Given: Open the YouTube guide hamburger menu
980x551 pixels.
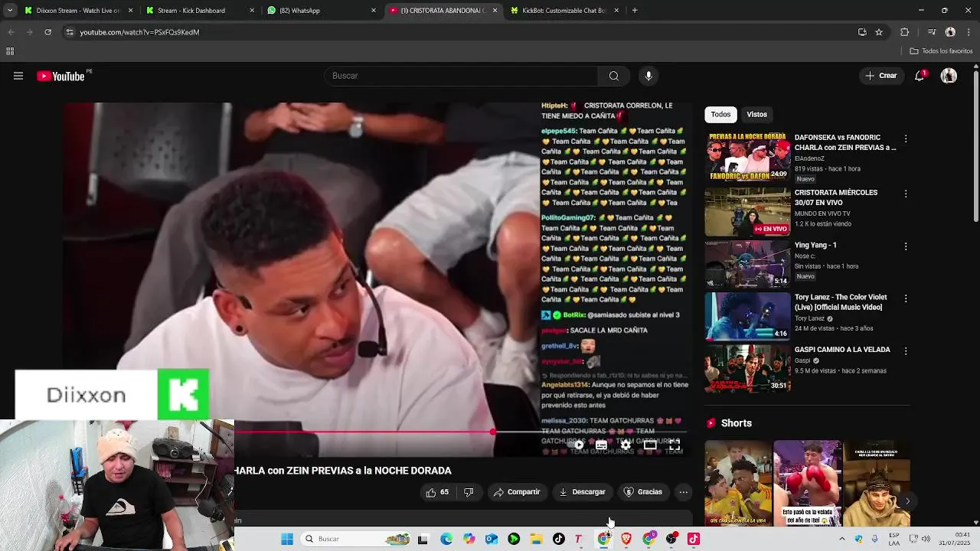Looking at the screenshot, I should [18, 76].
